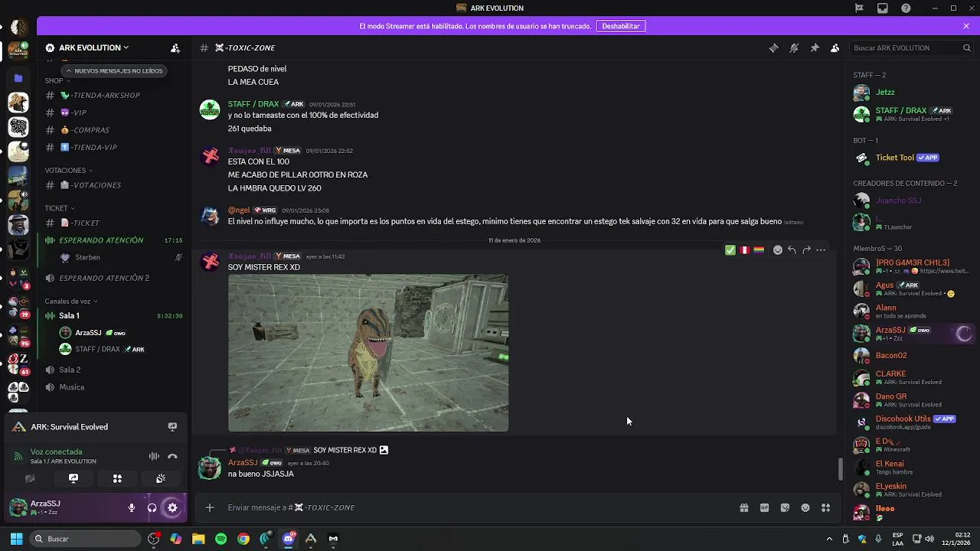Toggle the member list visibility

tap(835, 47)
